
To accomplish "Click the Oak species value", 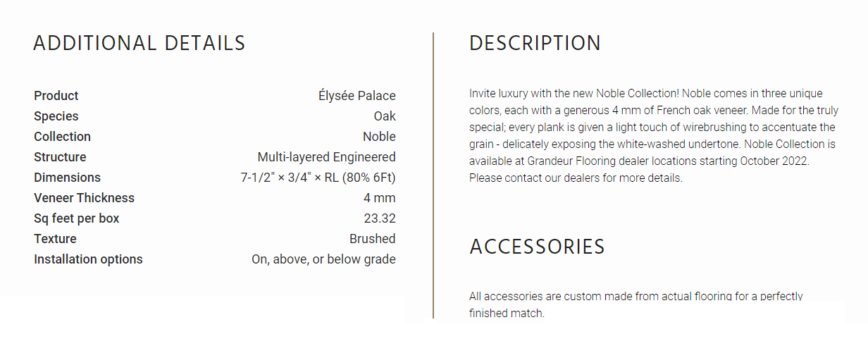I will tap(385, 116).
